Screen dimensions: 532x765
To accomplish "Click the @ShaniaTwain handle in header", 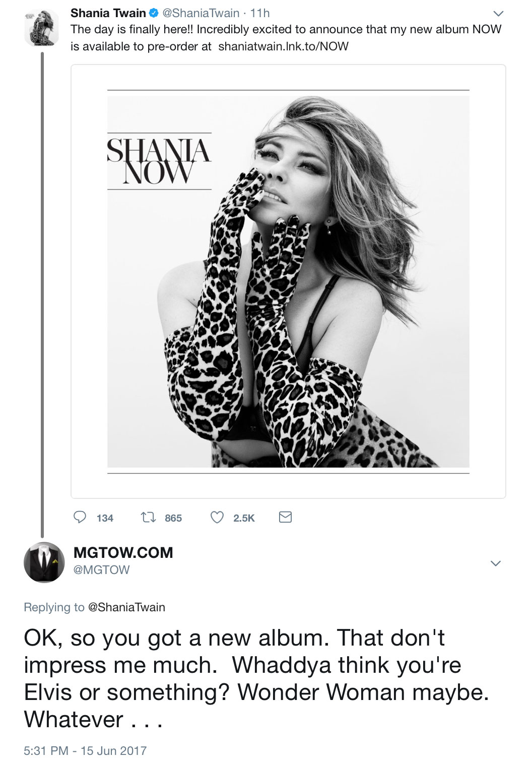I will (201, 13).
